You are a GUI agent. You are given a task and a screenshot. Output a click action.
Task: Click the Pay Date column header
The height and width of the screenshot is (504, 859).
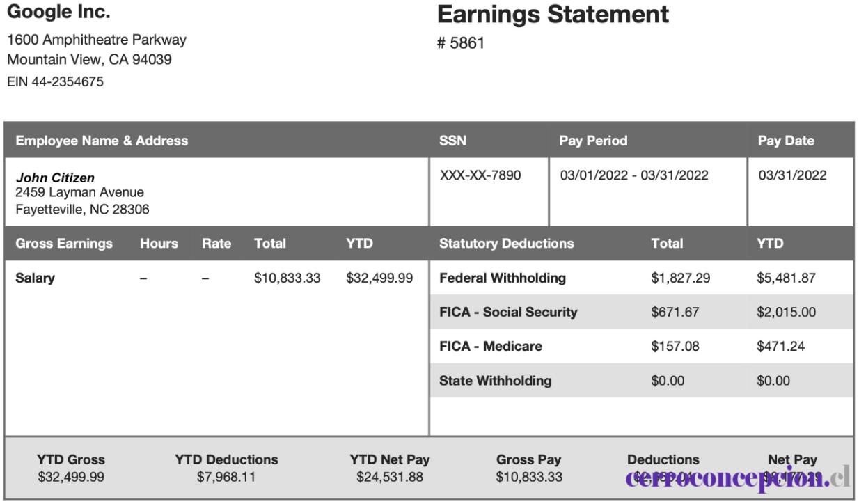click(786, 141)
